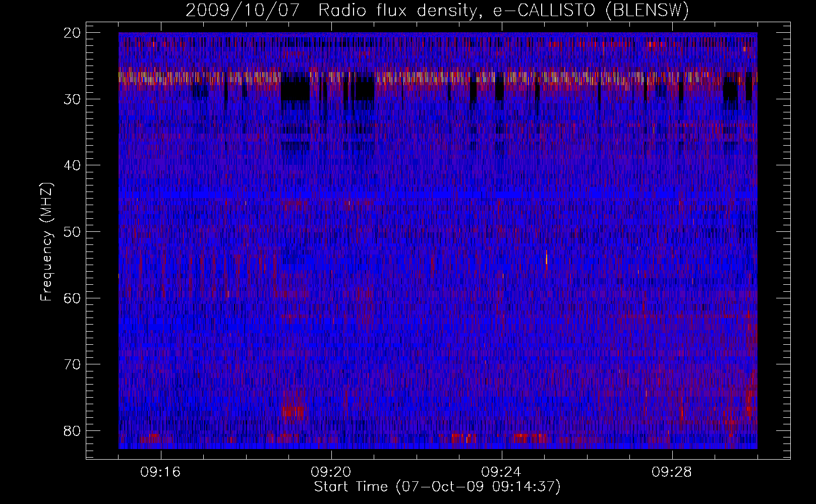Image resolution: width=816 pixels, height=504 pixels.
Task: Click the 09:28 time tick label
Action: click(x=672, y=472)
